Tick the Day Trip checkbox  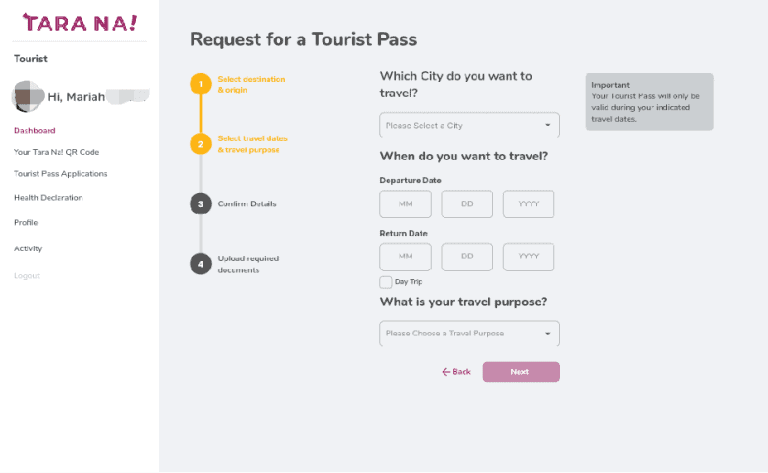coord(386,282)
